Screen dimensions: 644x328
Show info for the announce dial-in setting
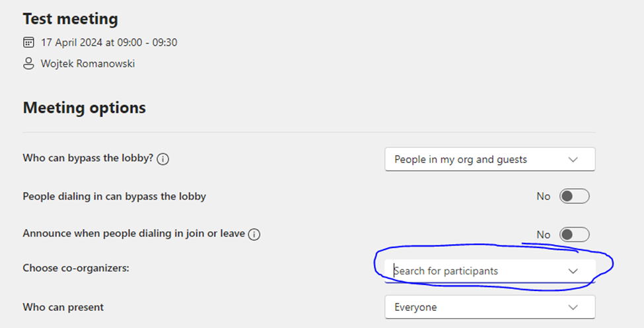[x=254, y=234]
